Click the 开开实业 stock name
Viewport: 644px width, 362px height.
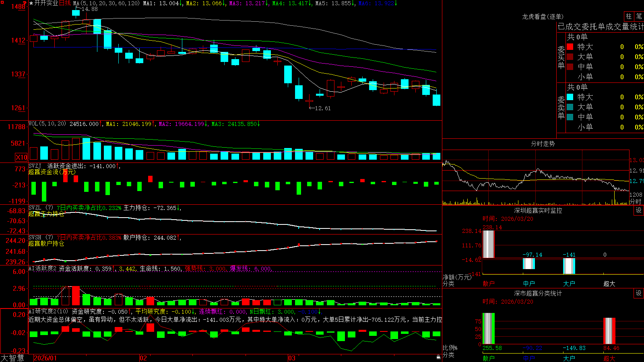tap(46, 3)
